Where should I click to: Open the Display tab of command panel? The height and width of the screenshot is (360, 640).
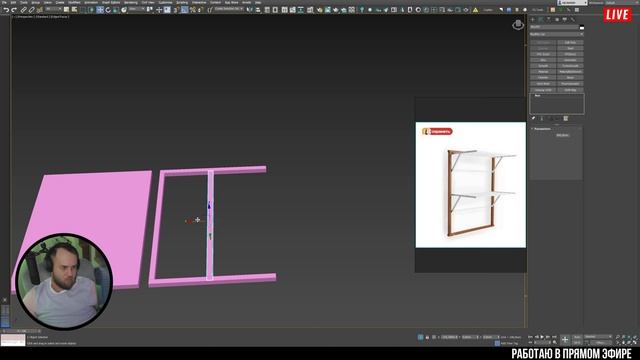(564, 19)
